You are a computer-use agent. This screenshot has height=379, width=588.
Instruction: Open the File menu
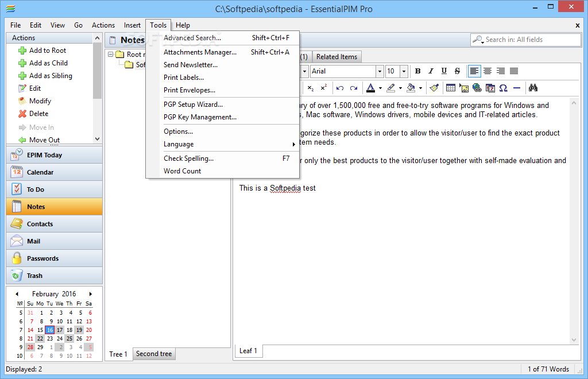tap(16, 25)
